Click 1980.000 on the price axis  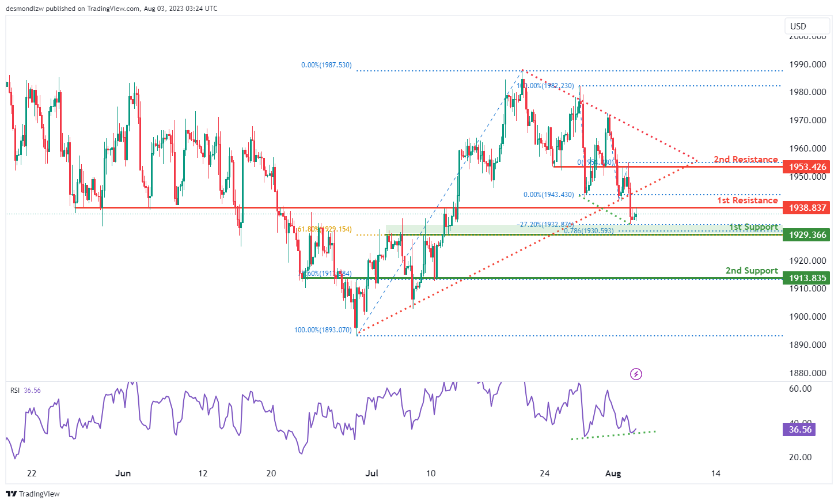click(807, 92)
